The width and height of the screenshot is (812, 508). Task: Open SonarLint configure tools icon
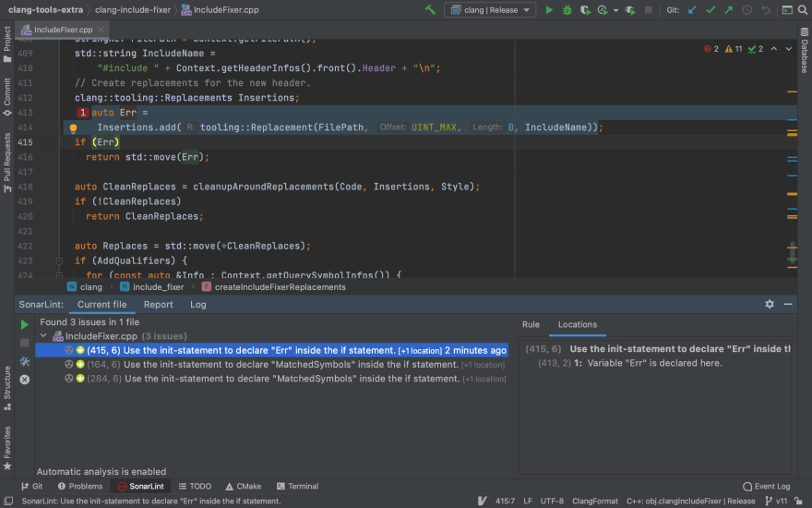click(x=24, y=361)
